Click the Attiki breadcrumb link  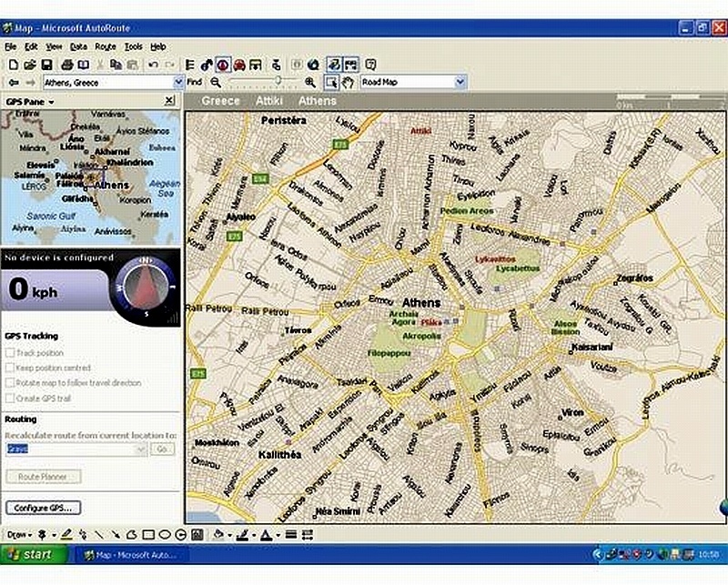[x=268, y=101]
